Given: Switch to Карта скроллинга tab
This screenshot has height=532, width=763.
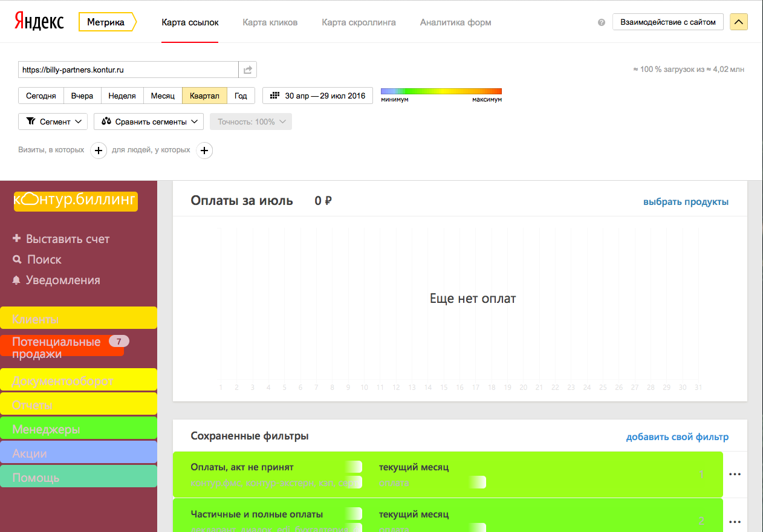Looking at the screenshot, I should (359, 22).
